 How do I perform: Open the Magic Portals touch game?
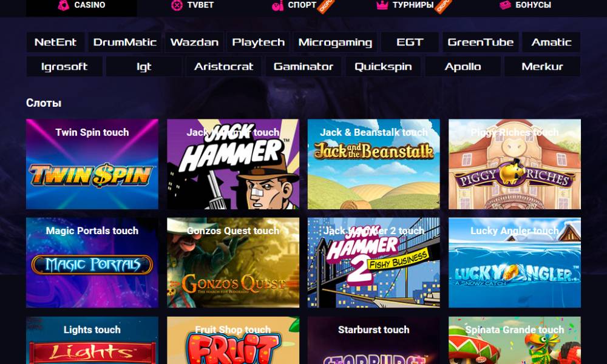coord(92,263)
